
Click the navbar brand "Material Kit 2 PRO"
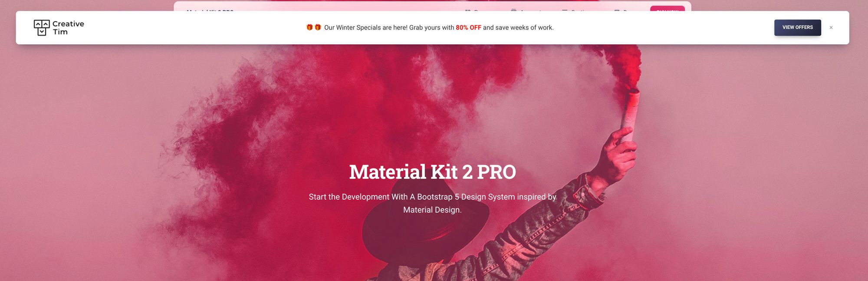point(210,10)
